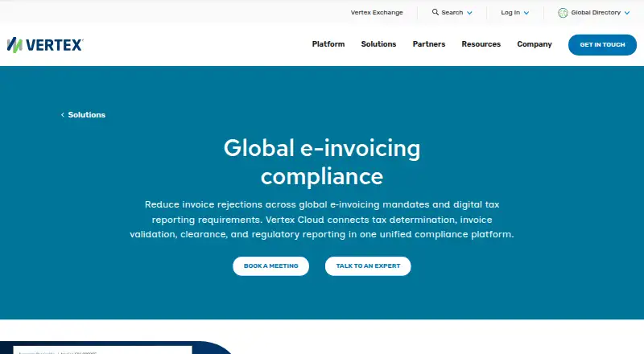Image resolution: width=644 pixels, height=354 pixels.
Task: Click the Log In label
Action: tap(510, 12)
